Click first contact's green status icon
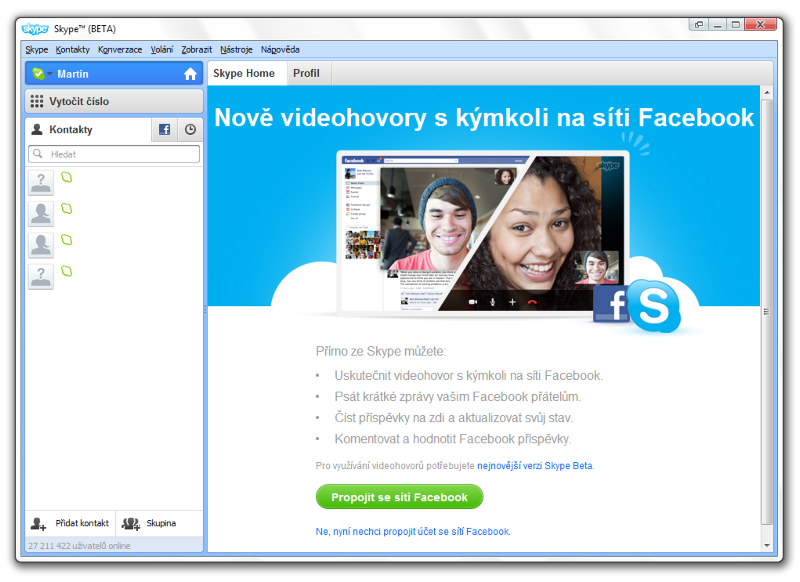This screenshot has height=582, width=800. pos(67,178)
